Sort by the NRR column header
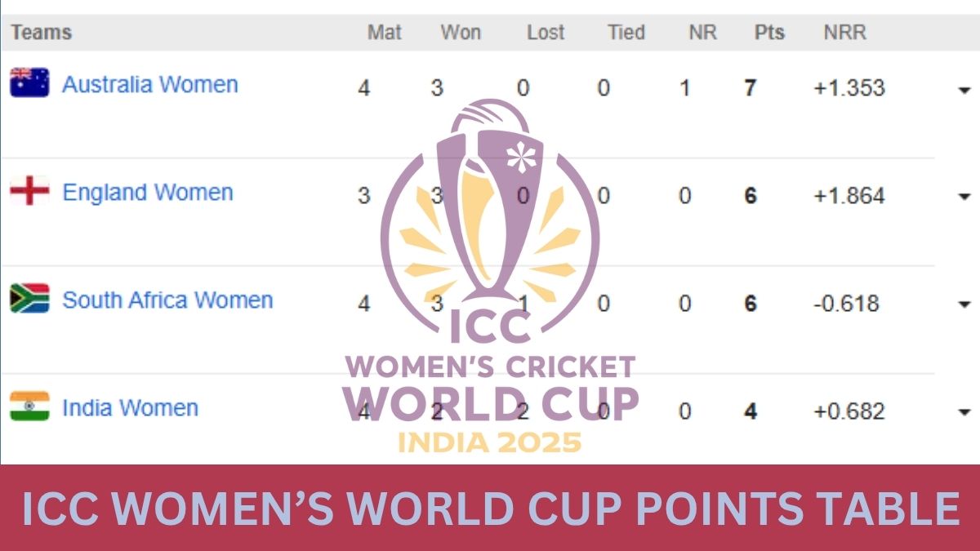The image size is (980, 551). [x=844, y=33]
